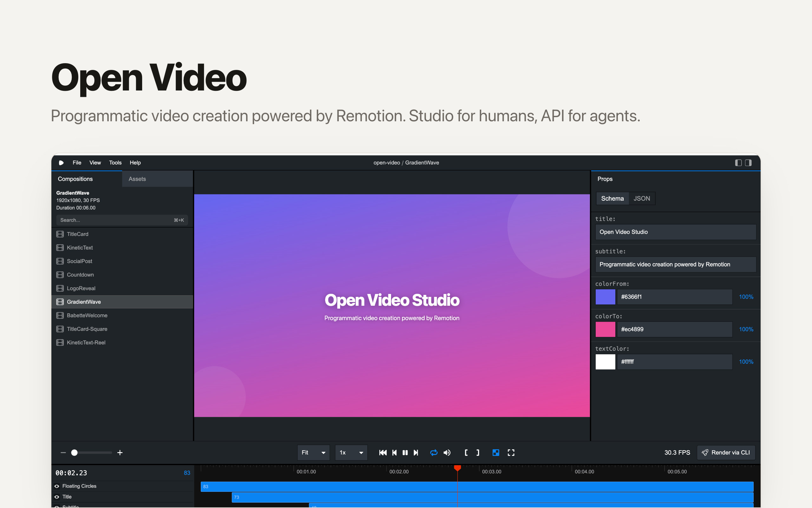Open the Tools menu
The width and height of the screenshot is (812, 508).
(x=115, y=163)
